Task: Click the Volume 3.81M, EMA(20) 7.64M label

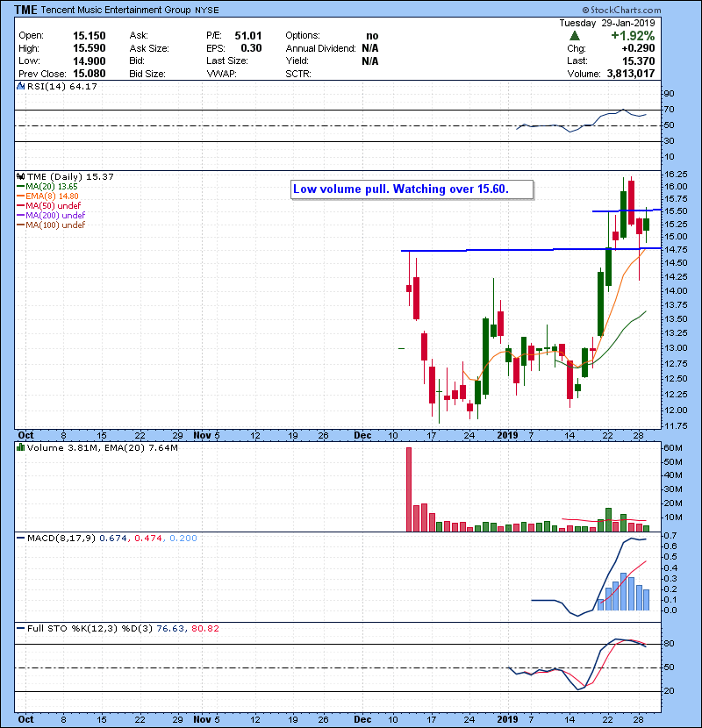Action: [102, 447]
